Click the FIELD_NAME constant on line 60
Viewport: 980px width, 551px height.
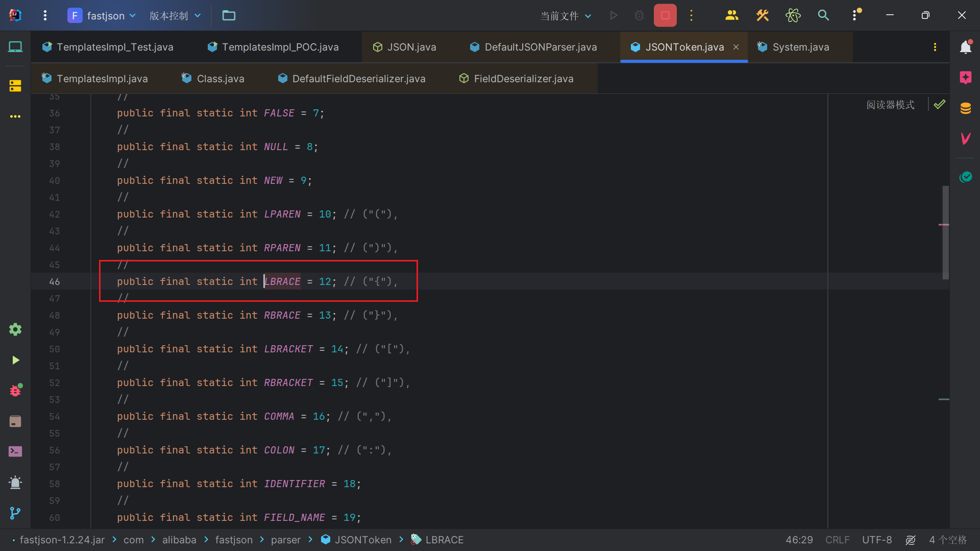295,517
